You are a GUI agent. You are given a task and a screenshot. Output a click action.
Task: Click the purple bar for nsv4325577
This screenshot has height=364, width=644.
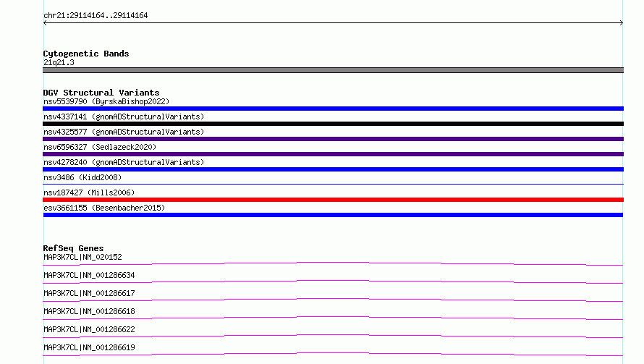[x=333, y=139]
